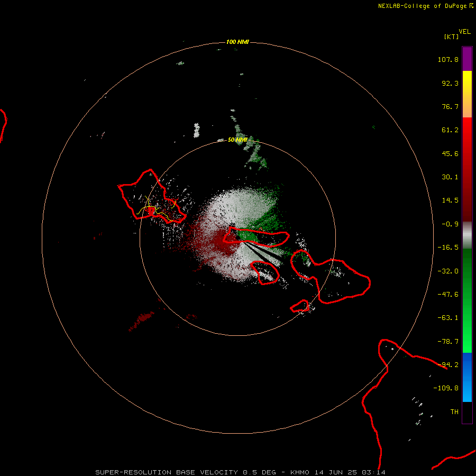Click the 107.8 velocity scale value
This screenshot has height=476, width=476.
pos(448,59)
